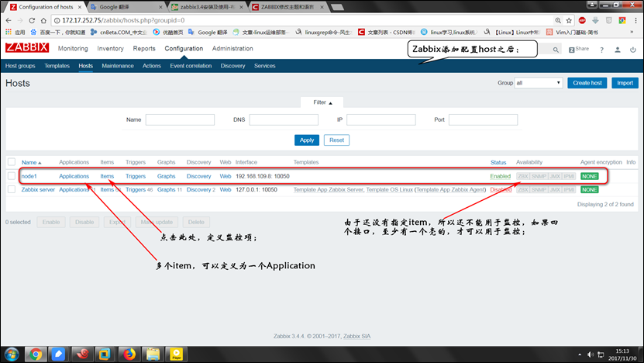Close the Configuration of hosts tab
Image resolution: width=644 pixels, height=363 pixels.
tap(80, 7)
